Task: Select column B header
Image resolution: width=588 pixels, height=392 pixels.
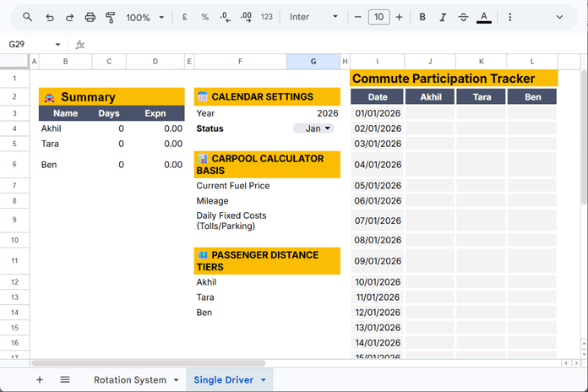Action: click(x=66, y=62)
